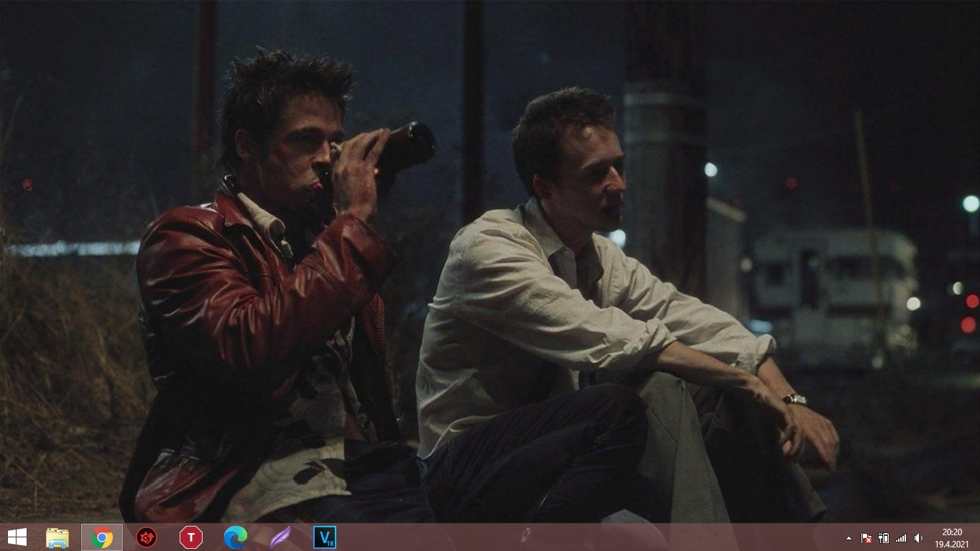This screenshot has width=980, height=551.
Task: Open File Explorer from the taskbar
Action: pyautogui.click(x=57, y=537)
